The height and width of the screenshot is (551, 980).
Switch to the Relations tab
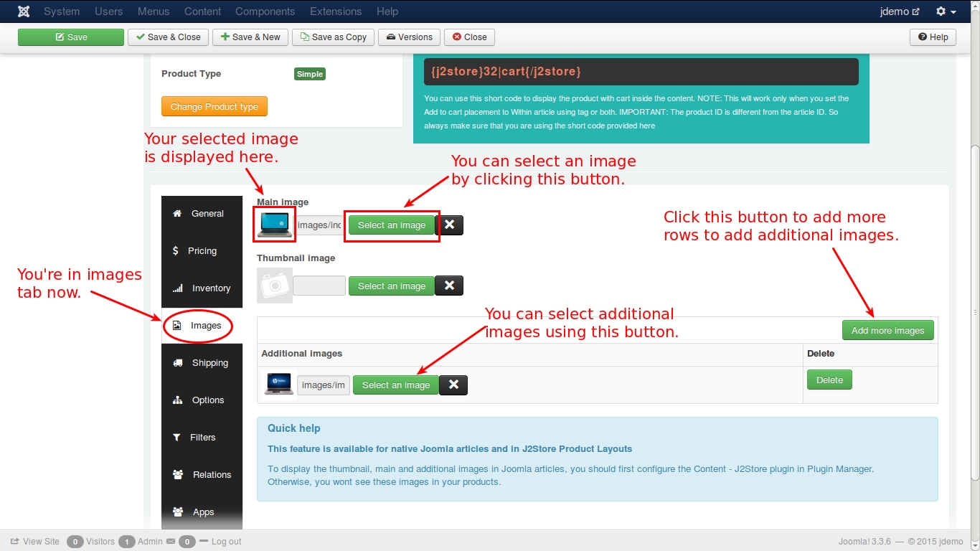coord(202,475)
